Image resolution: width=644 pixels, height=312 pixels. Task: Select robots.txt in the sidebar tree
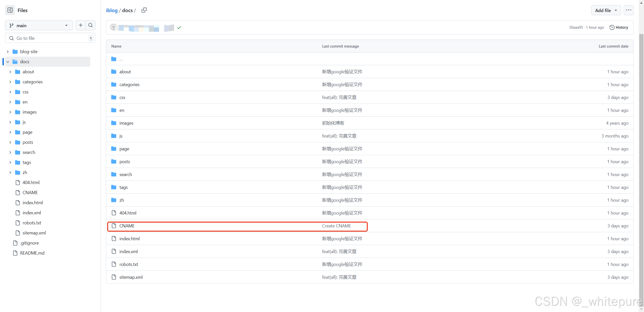pyautogui.click(x=32, y=223)
